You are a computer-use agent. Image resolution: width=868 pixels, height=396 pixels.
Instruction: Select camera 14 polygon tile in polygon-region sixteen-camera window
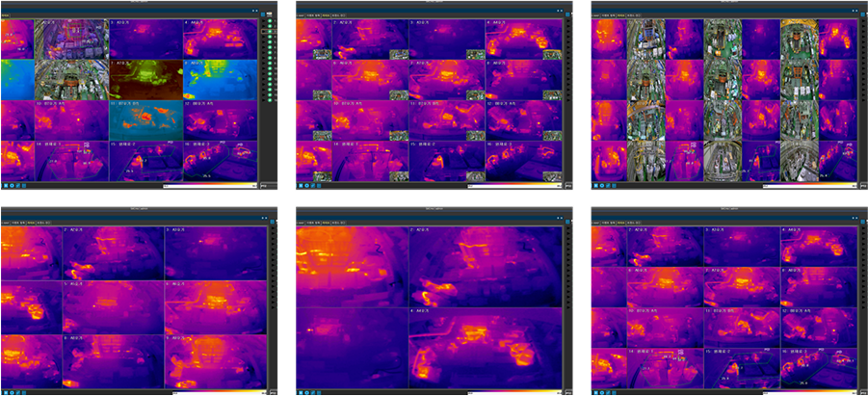tap(666, 368)
